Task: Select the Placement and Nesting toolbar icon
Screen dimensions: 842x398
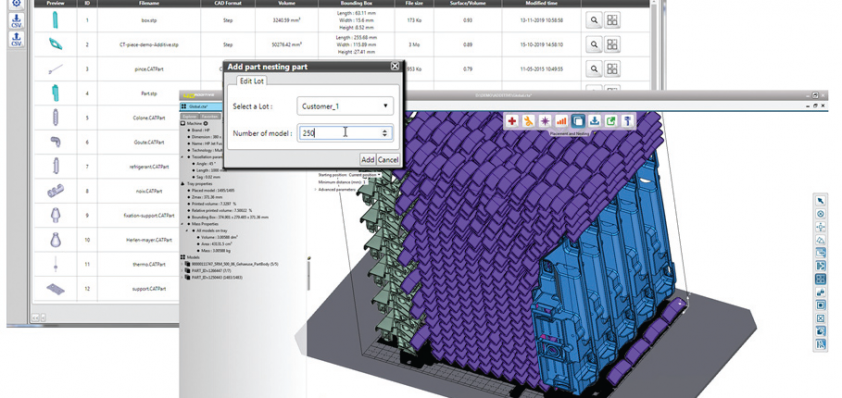Action: (x=578, y=121)
